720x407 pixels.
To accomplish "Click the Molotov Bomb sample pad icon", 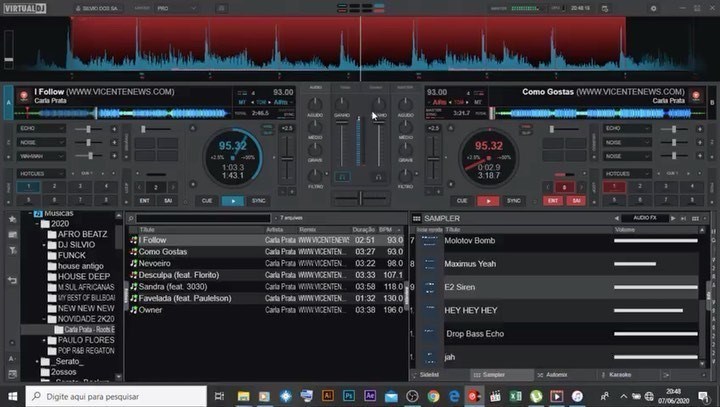I will [430, 240].
